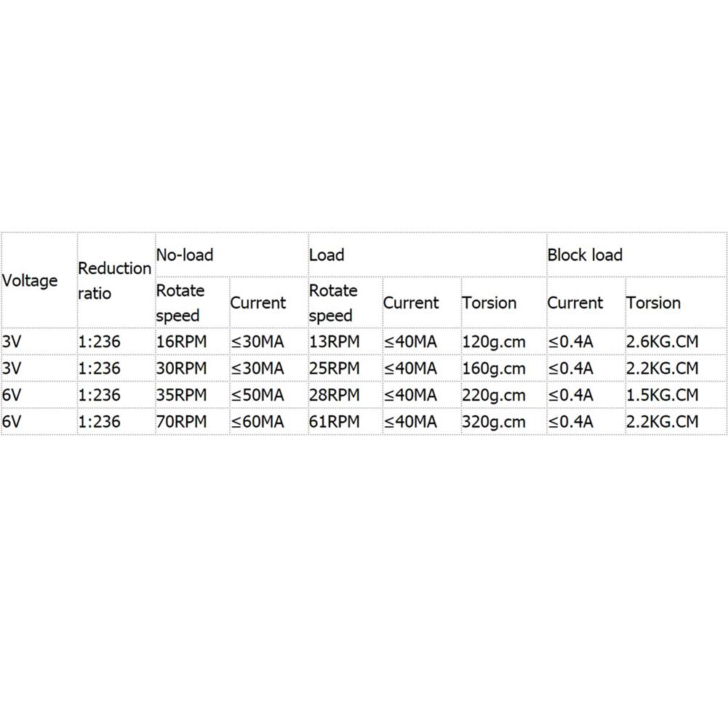
Task: Select the Load group header cell
Action: (427, 255)
